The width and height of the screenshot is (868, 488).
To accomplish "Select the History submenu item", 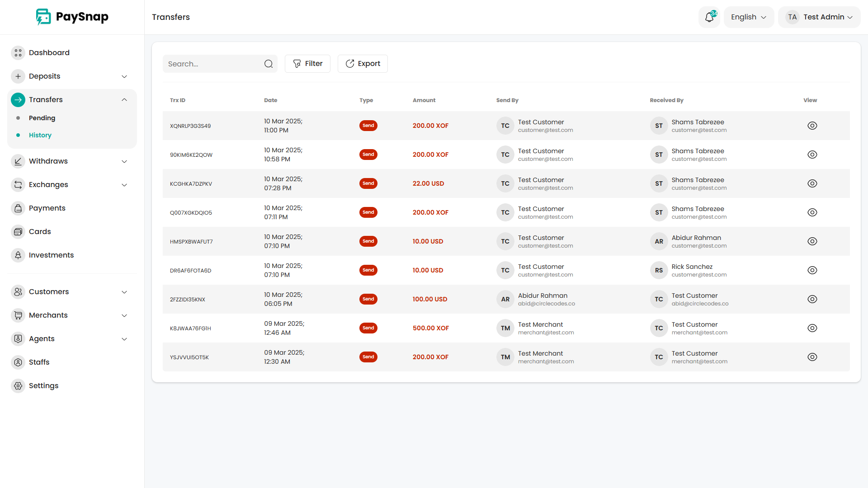I will 40,135.
